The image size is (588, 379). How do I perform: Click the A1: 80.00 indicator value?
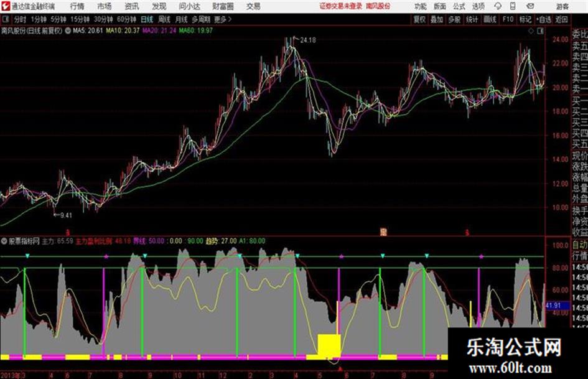[x=252, y=241]
